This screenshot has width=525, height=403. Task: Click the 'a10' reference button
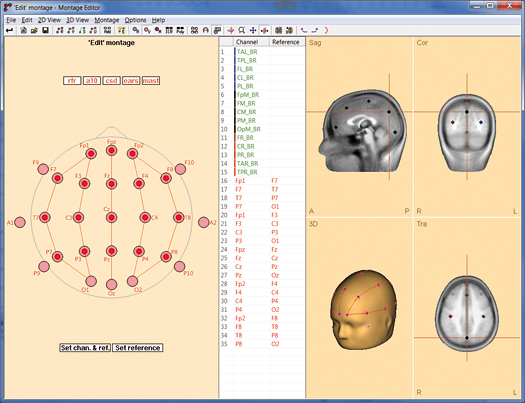coord(92,81)
